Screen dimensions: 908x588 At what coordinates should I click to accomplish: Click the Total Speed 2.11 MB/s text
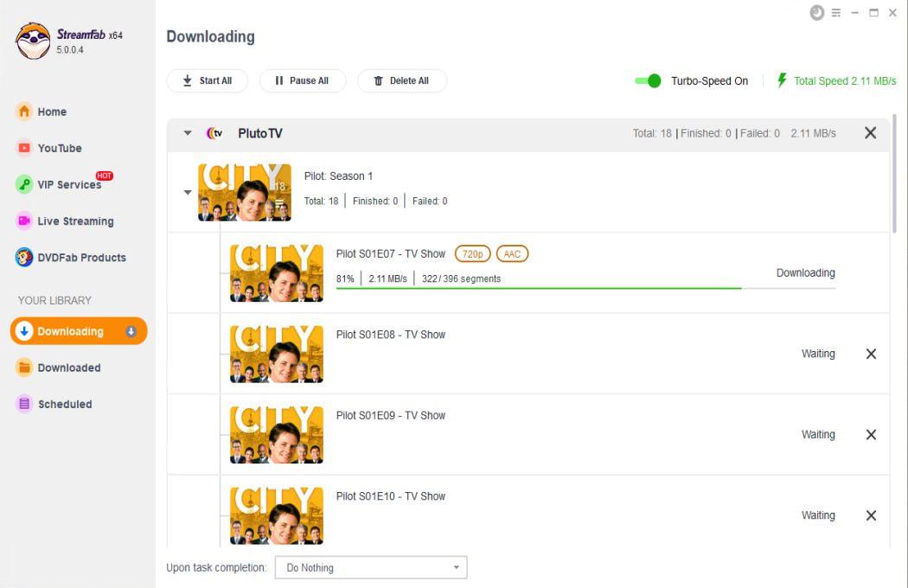(x=845, y=81)
